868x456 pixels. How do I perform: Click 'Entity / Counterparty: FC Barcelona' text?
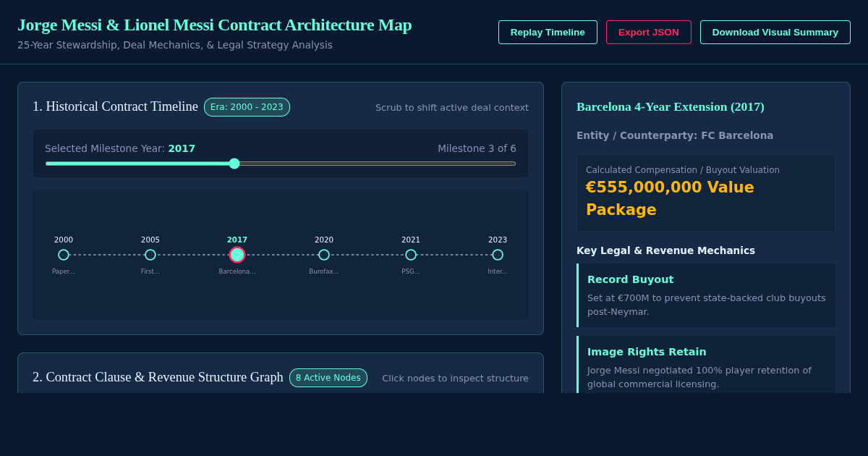pyautogui.click(x=675, y=135)
